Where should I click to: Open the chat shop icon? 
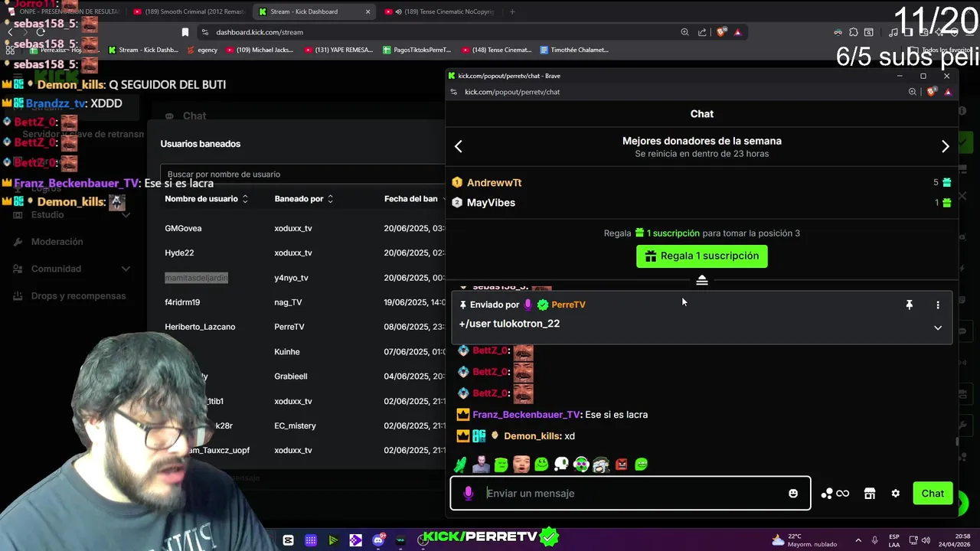click(870, 494)
